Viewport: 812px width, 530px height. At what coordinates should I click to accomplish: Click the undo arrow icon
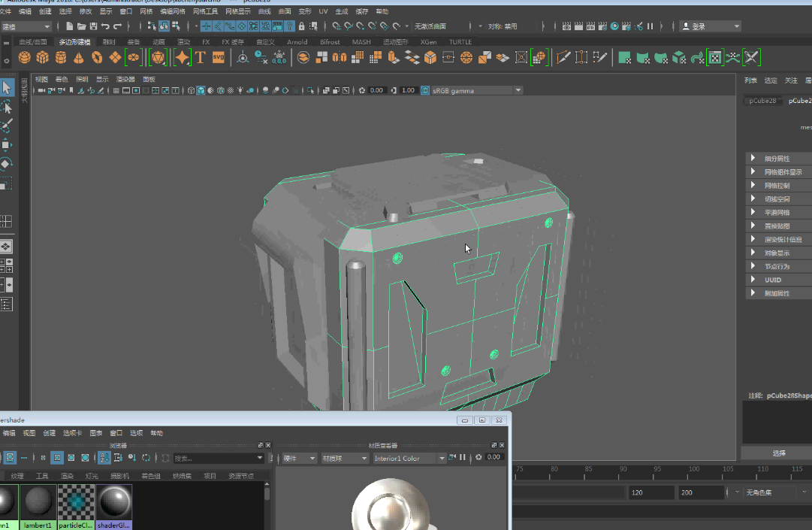pyautogui.click(x=105, y=26)
